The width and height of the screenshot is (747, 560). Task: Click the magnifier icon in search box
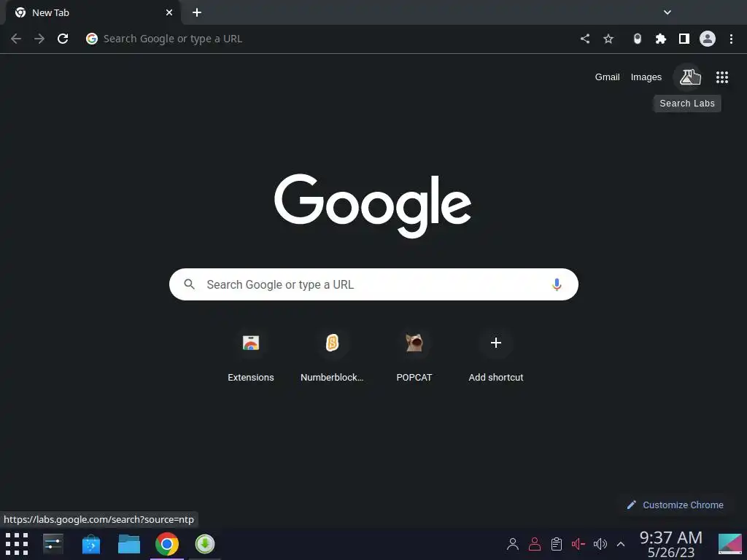[x=189, y=284]
